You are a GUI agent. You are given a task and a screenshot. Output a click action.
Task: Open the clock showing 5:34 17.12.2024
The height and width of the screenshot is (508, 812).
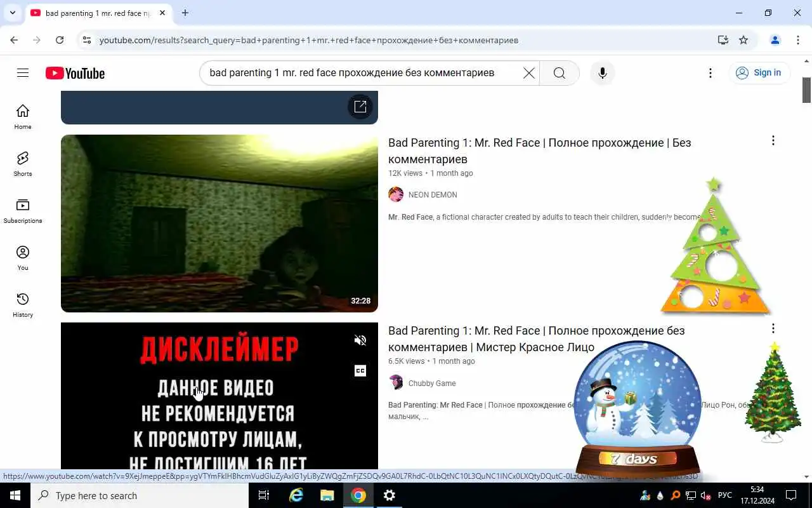coord(757,495)
